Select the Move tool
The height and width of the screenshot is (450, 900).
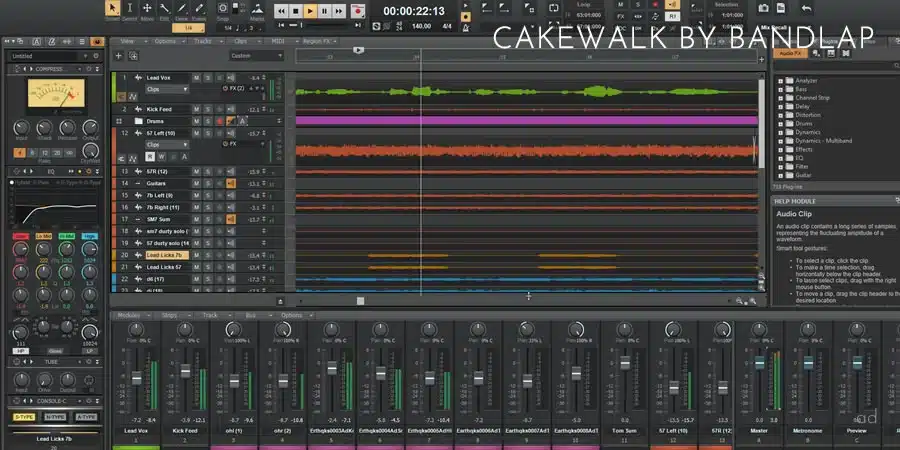(x=147, y=8)
